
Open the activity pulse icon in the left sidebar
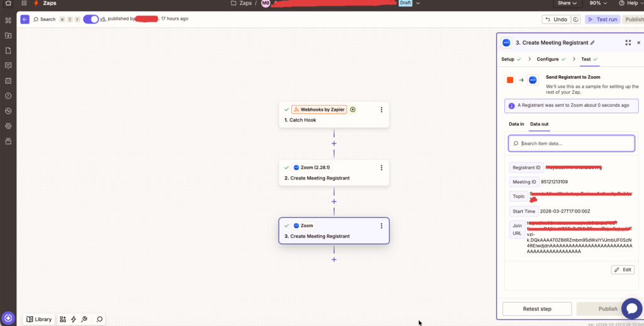(8, 111)
